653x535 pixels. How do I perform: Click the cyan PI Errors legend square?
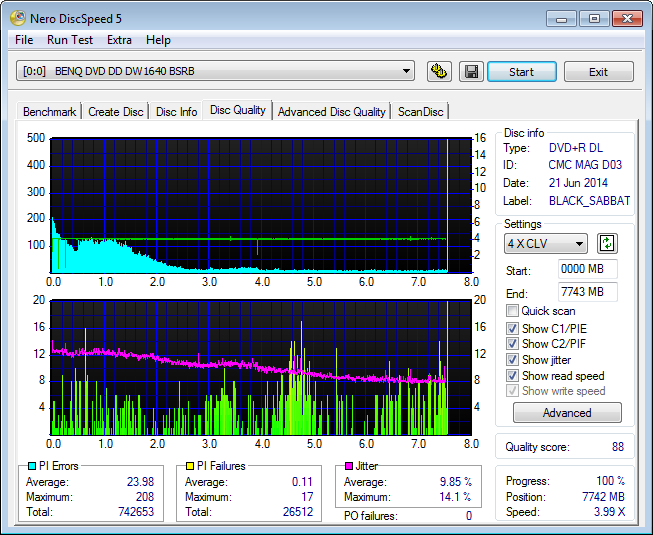click(x=32, y=466)
